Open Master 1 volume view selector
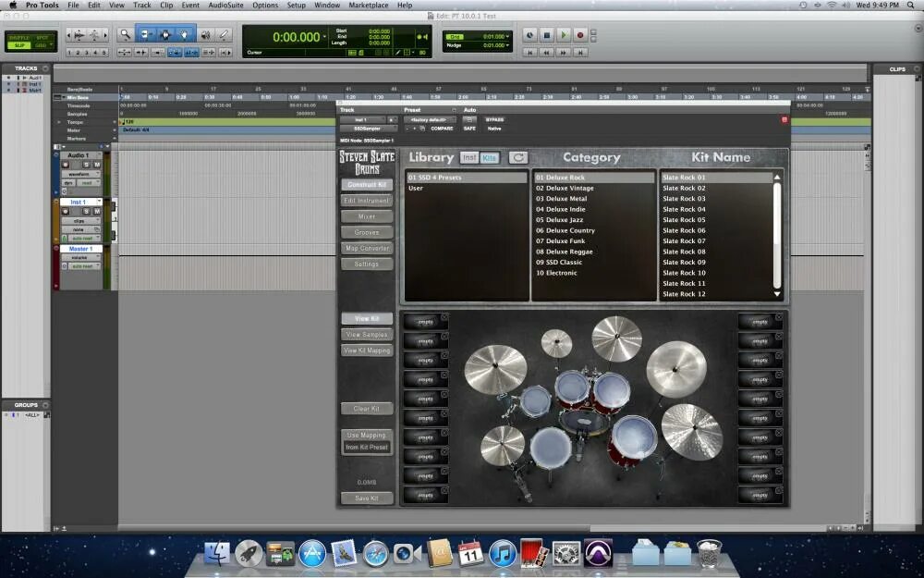924x578 pixels. (80, 258)
